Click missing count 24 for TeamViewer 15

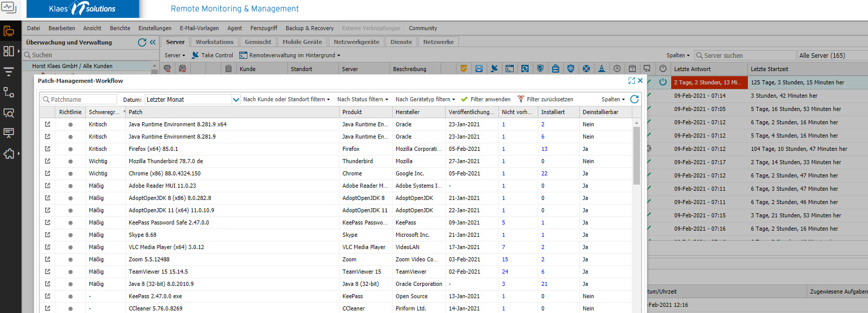505,272
